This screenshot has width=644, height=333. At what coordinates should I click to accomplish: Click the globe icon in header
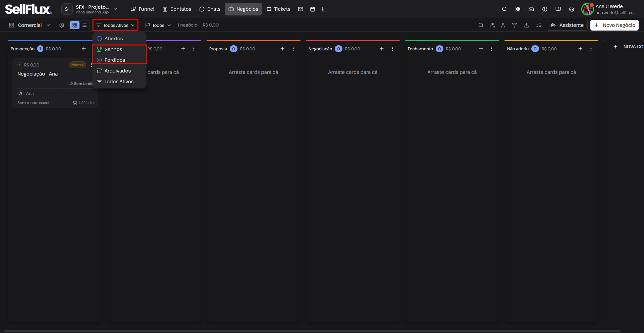(545, 9)
